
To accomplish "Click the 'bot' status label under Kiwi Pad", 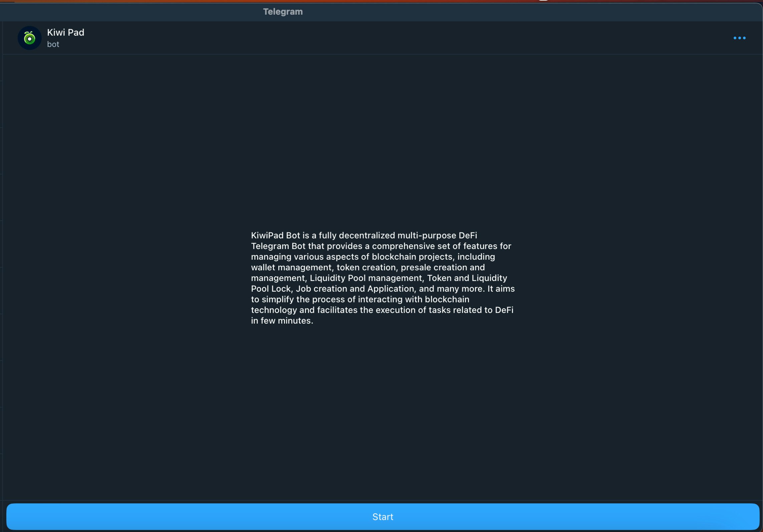I will (x=53, y=44).
